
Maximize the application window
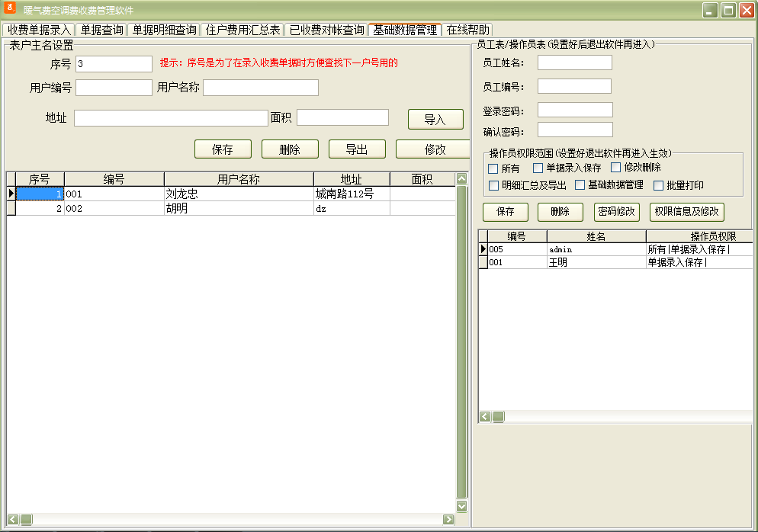coord(728,10)
